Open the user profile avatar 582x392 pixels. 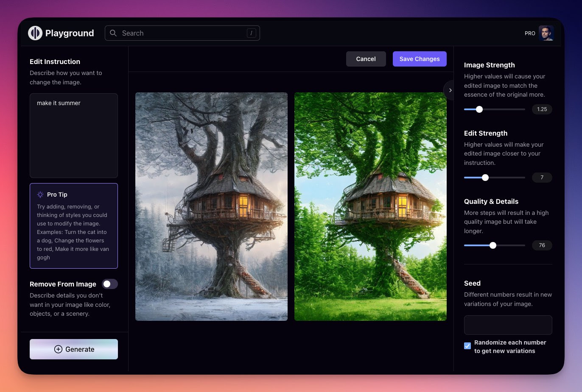[546, 33]
